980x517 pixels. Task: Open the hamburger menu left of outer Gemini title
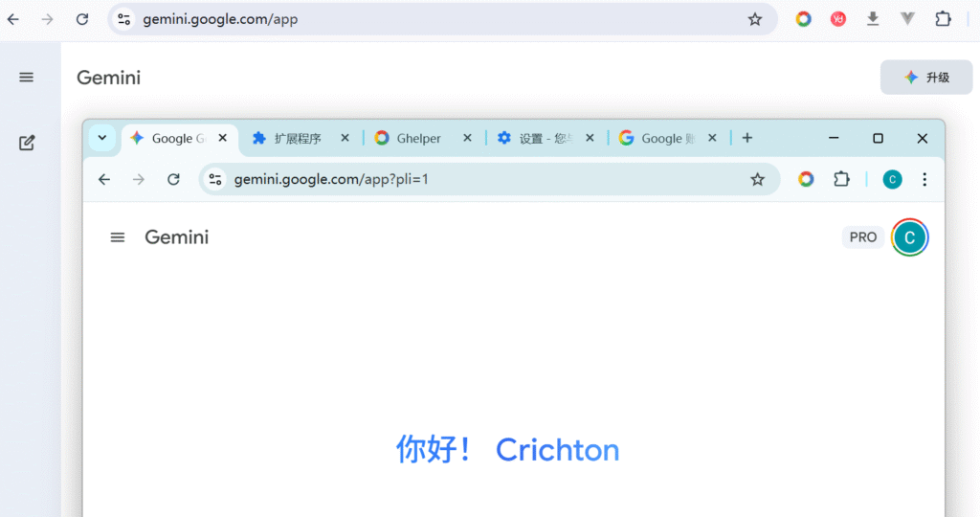pos(27,78)
